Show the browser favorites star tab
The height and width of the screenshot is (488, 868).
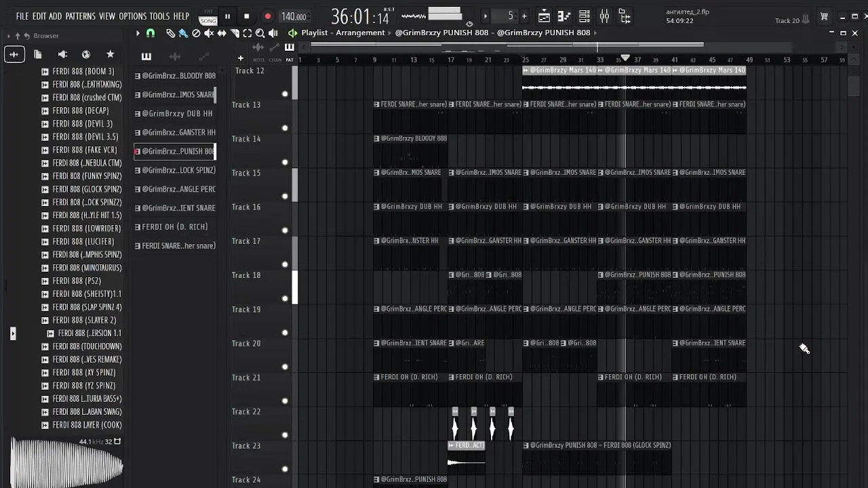point(110,54)
